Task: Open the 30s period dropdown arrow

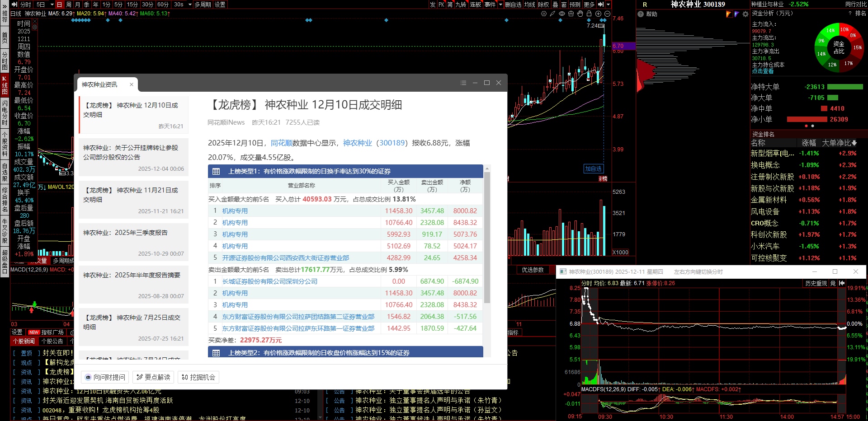Action: pos(190,4)
